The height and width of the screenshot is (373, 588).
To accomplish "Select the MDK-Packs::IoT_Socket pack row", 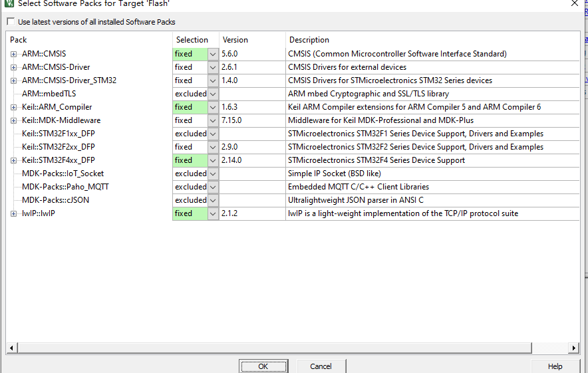I will click(63, 174).
